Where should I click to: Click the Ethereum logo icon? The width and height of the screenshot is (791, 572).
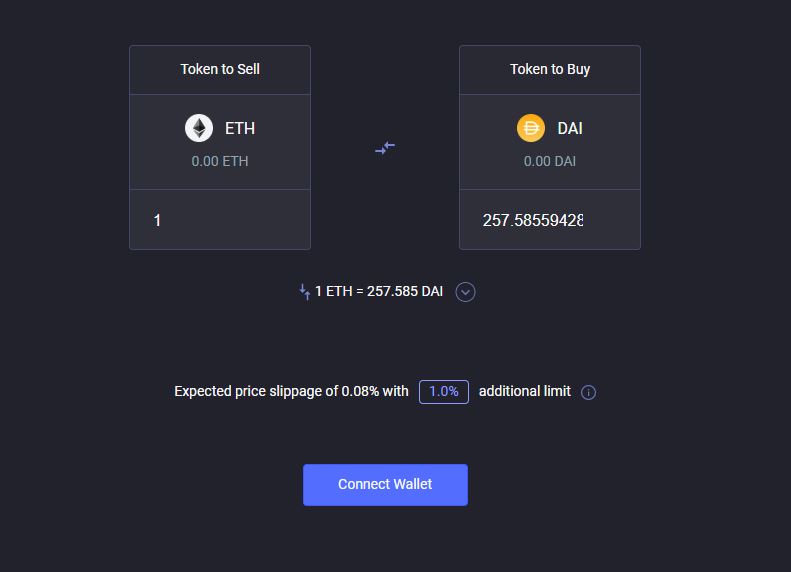click(x=199, y=128)
